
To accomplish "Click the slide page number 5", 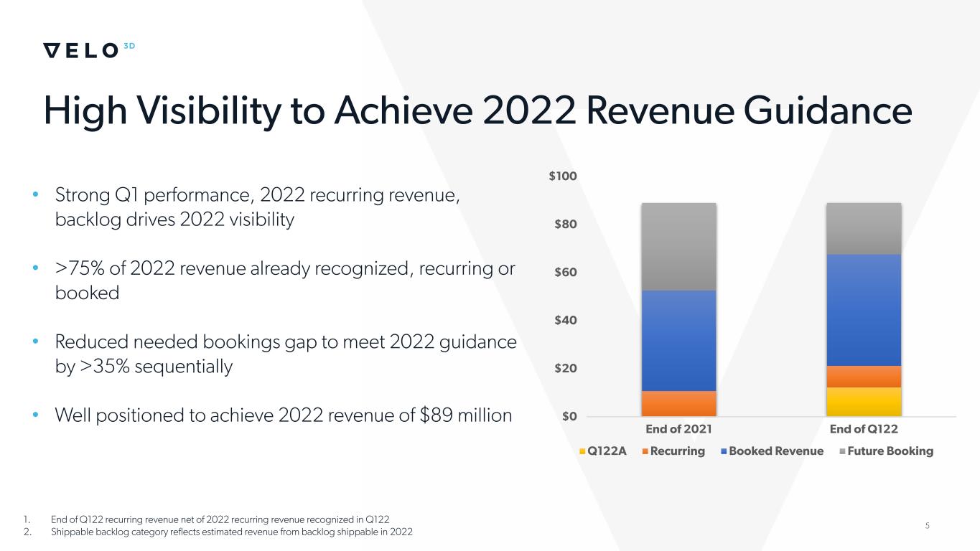I will coord(927,526).
